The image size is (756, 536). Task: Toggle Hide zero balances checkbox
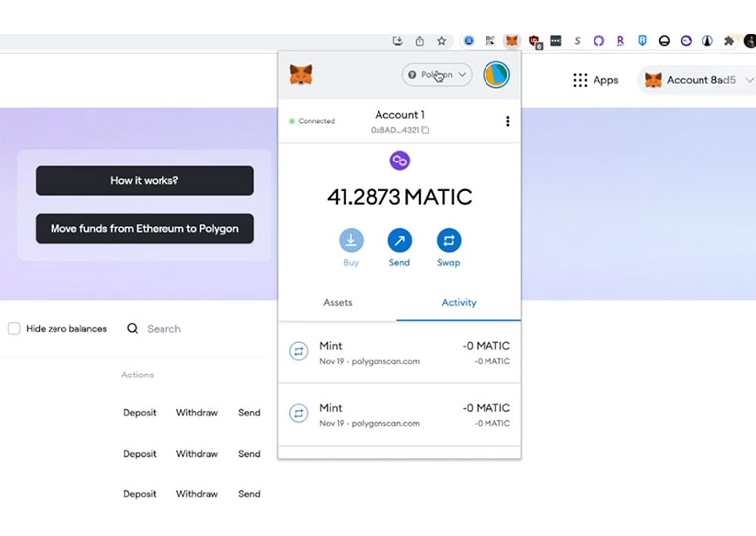14,329
